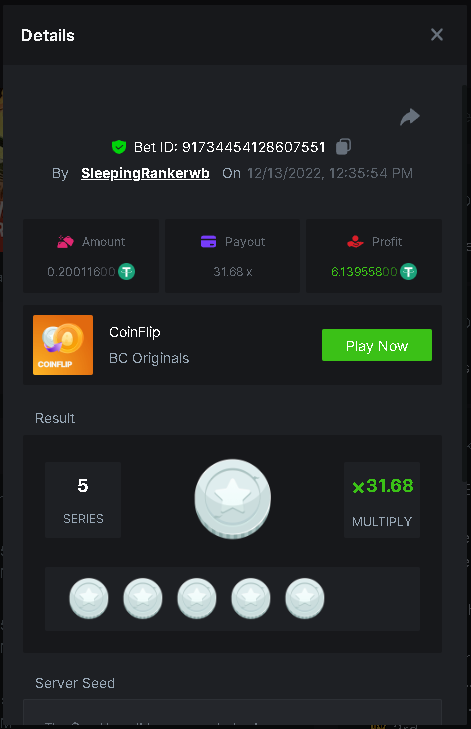Open the CoinFlip game thumbnail
This screenshot has height=729, width=471.
tap(63, 345)
